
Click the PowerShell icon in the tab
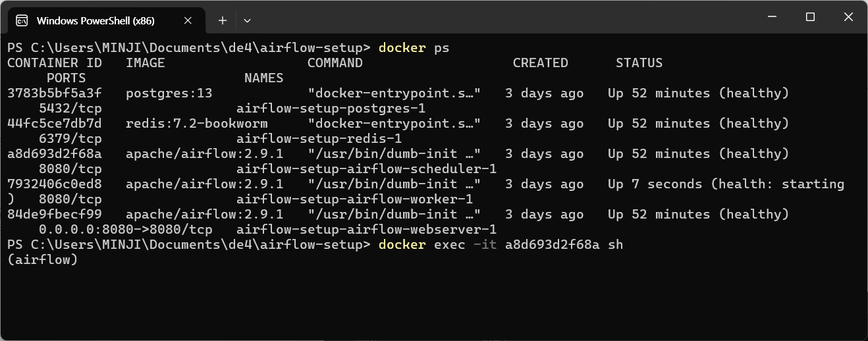click(x=22, y=20)
